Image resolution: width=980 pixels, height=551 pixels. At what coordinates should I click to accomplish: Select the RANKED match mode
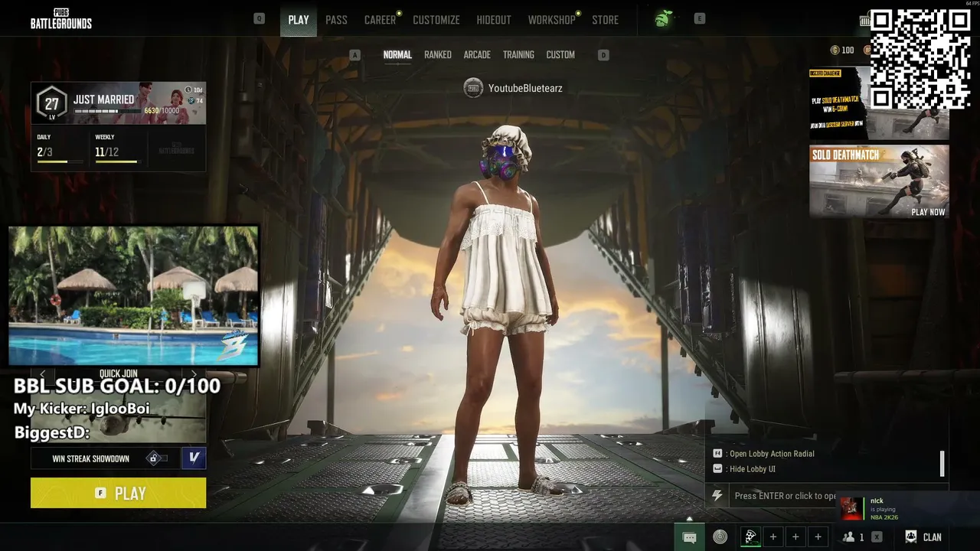(x=438, y=55)
